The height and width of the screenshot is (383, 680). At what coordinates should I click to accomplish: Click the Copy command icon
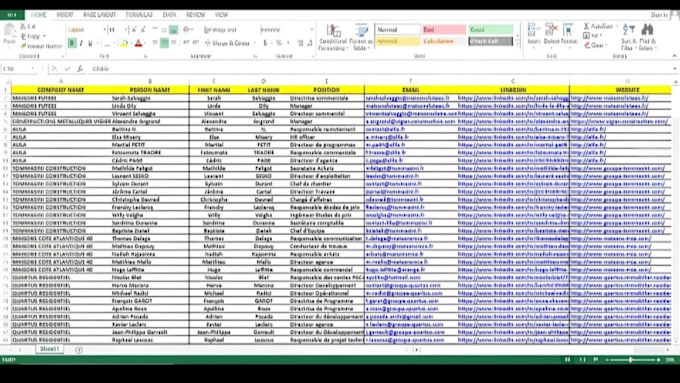[x=23, y=36]
